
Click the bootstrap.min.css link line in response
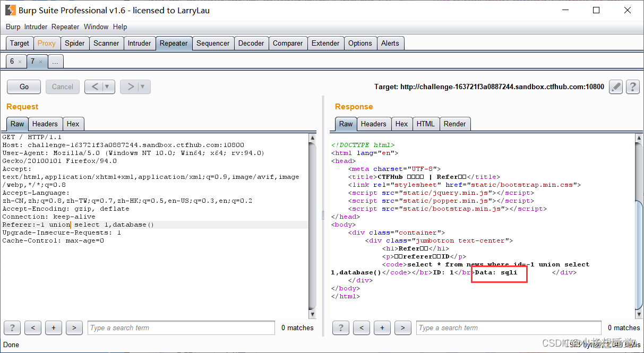(x=465, y=185)
